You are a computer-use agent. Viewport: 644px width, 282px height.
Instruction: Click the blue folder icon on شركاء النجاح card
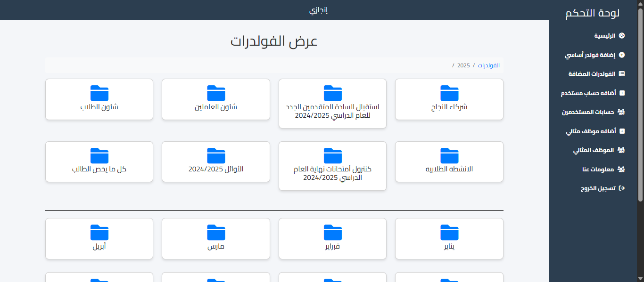coord(449,93)
